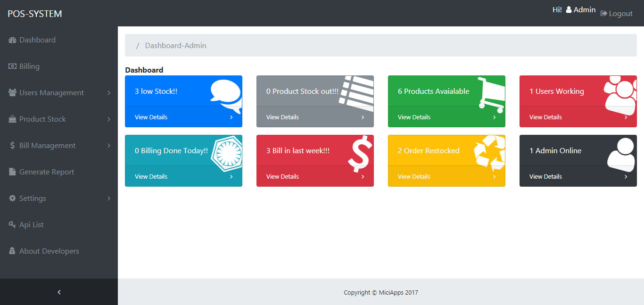
Task: Click the group icon on Users Working card
Action: point(620,95)
